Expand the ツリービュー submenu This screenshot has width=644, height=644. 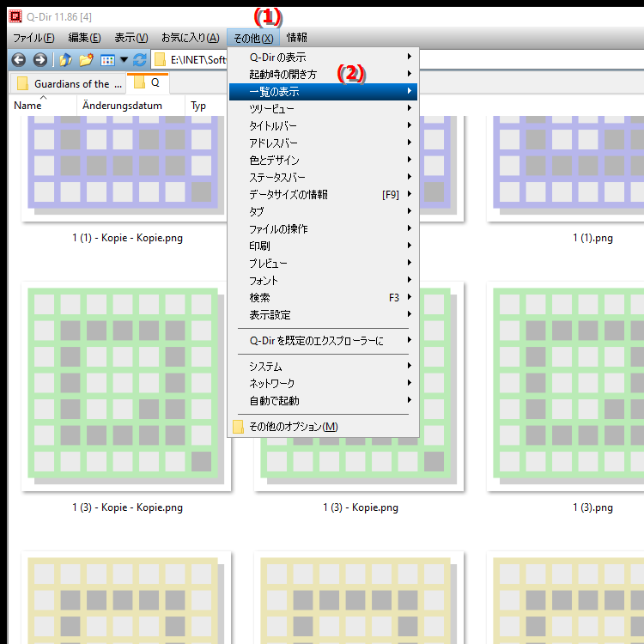323,109
